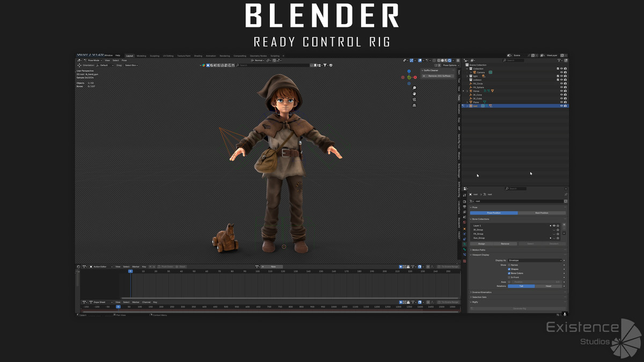The height and width of the screenshot is (362, 644).
Task: Hide root object with its eye icon
Action: pos(561,106)
